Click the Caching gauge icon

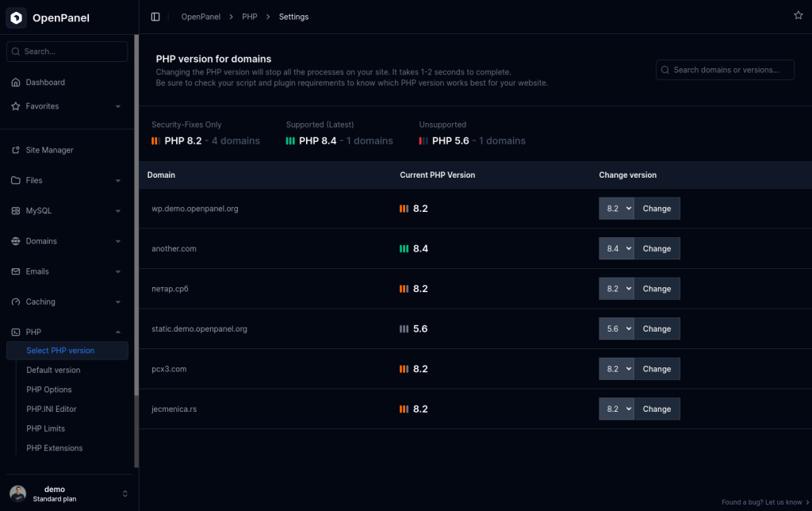pos(16,302)
